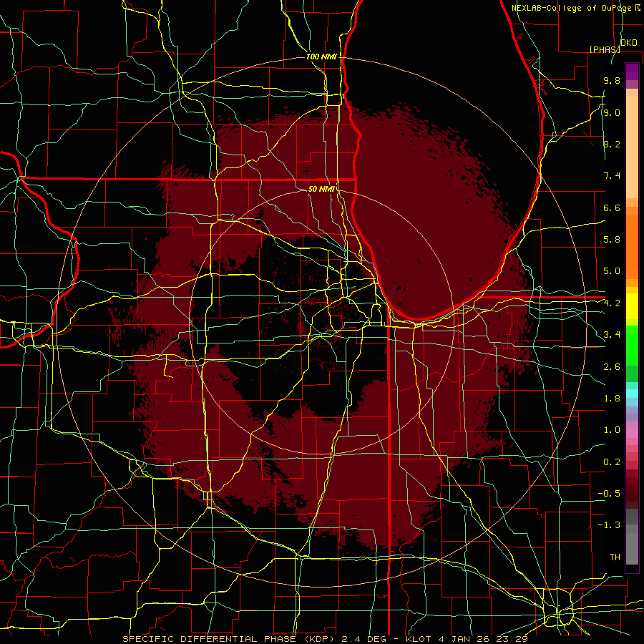Pick the dark purple top color of the scale
This screenshot has height=644, width=644.
point(632,72)
